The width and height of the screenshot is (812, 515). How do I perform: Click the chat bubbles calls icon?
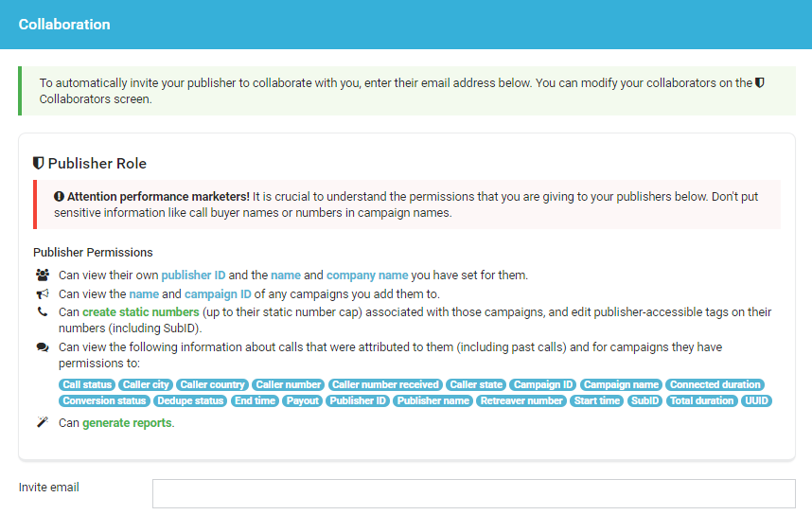(43, 347)
